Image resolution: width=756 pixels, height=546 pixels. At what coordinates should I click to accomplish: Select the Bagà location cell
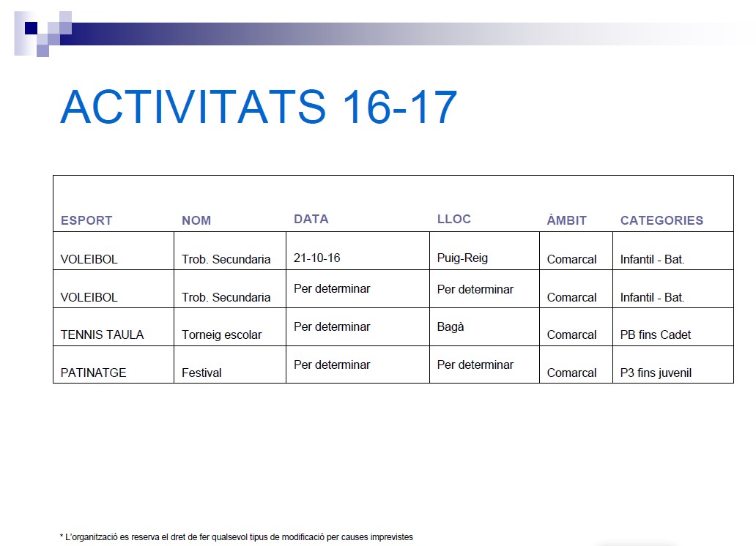click(451, 326)
